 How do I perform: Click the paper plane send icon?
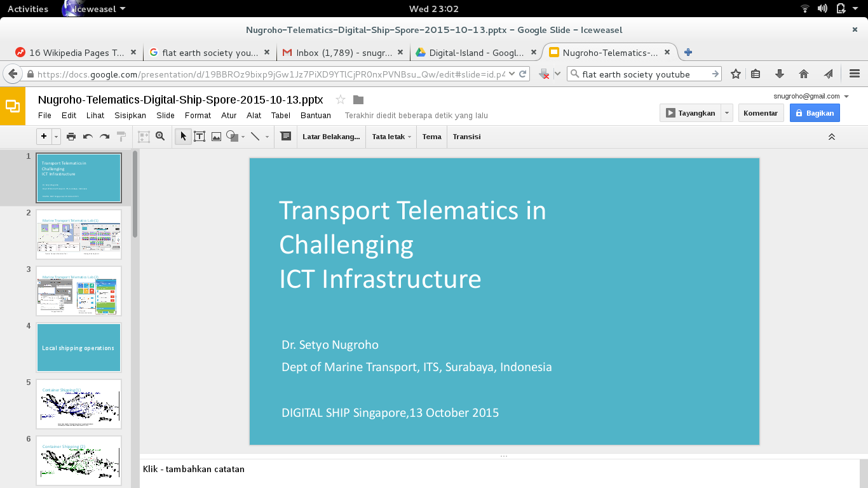(x=828, y=74)
